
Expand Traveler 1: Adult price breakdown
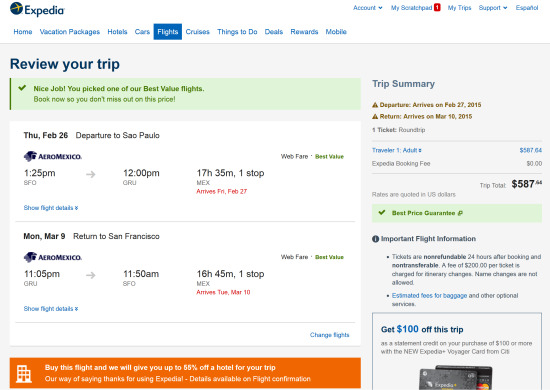397,150
